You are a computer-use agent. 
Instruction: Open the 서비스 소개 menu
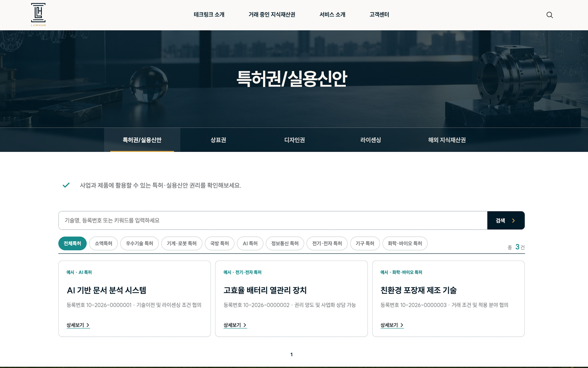(x=332, y=15)
